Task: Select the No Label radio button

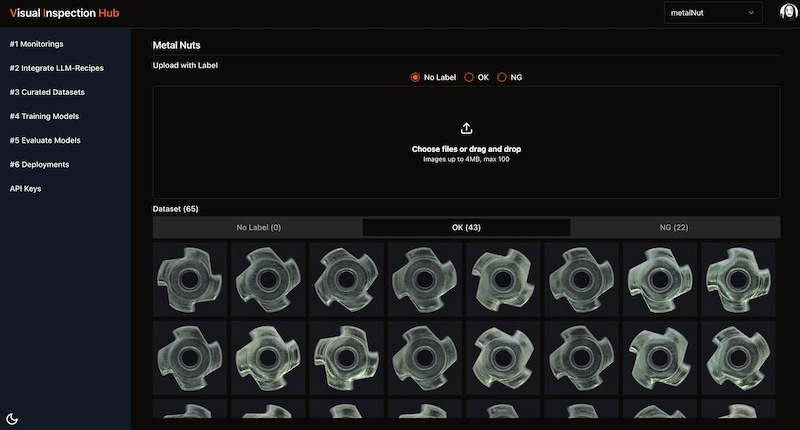Action: tap(415, 78)
